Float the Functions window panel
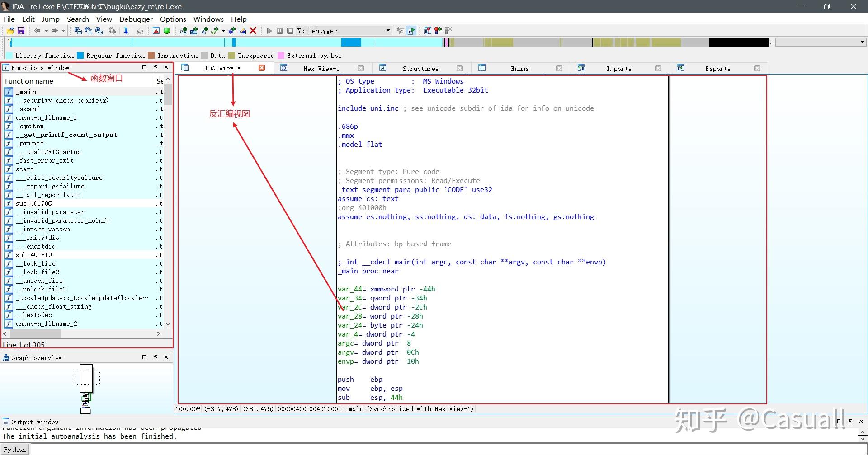Screen dimensions: 868x455 (x=156, y=67)
